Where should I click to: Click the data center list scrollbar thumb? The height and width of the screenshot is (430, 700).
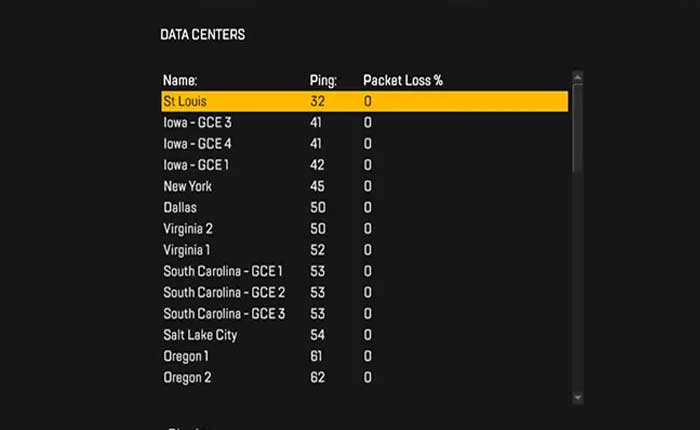(x=577, y=125)
